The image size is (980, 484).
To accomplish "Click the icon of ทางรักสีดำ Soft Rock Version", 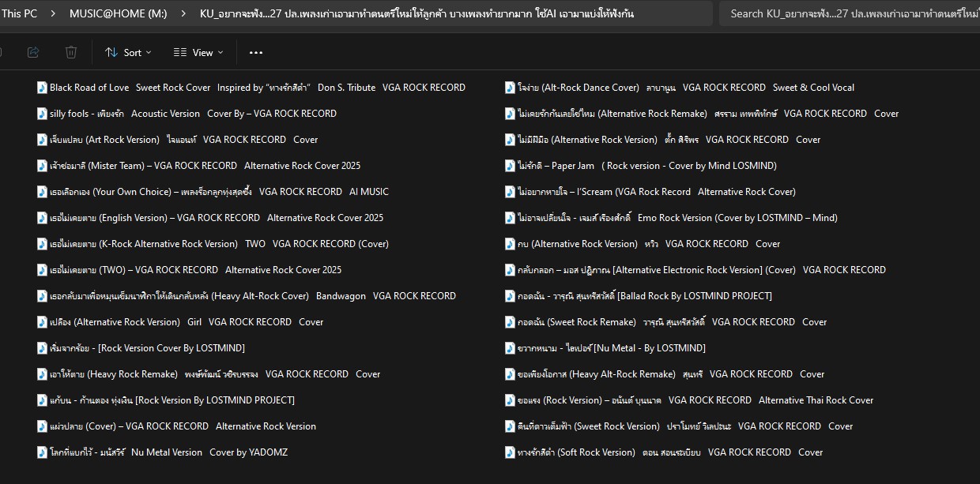I will tap(510, 452).
